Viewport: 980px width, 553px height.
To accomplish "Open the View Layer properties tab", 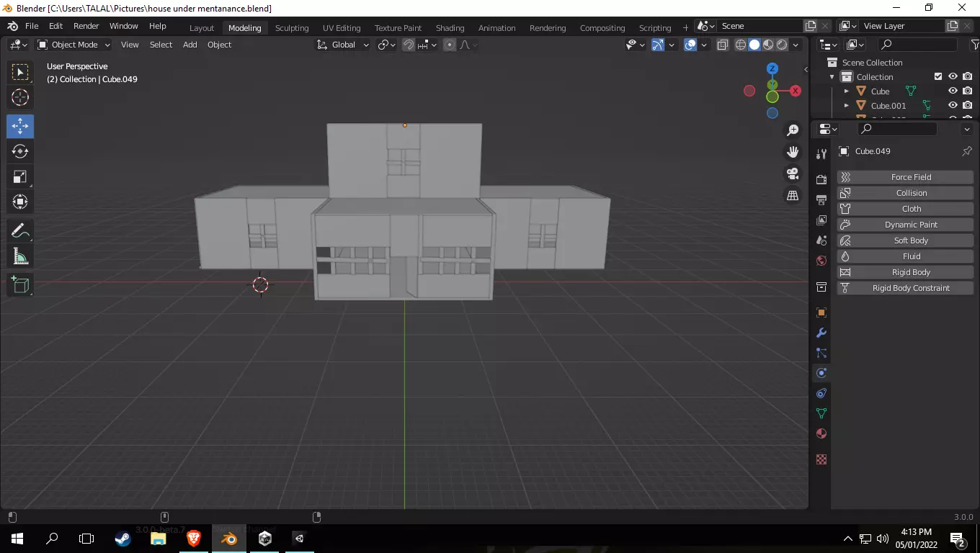I will point(821,220).
